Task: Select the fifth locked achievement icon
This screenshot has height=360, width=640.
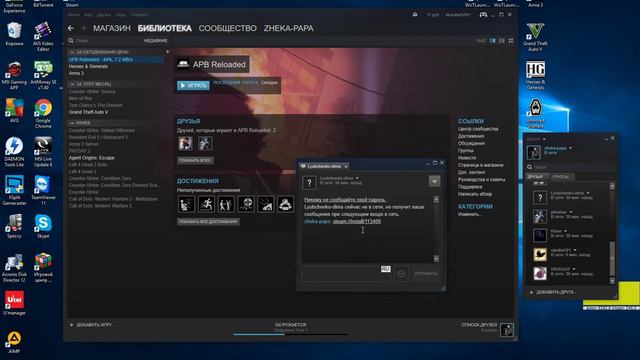Action: point(265,204)
